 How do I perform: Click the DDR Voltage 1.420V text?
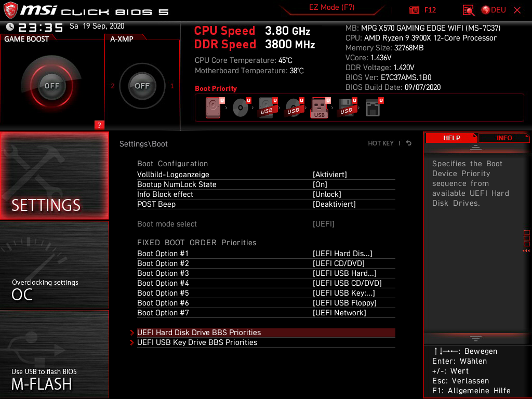[380, 68]
